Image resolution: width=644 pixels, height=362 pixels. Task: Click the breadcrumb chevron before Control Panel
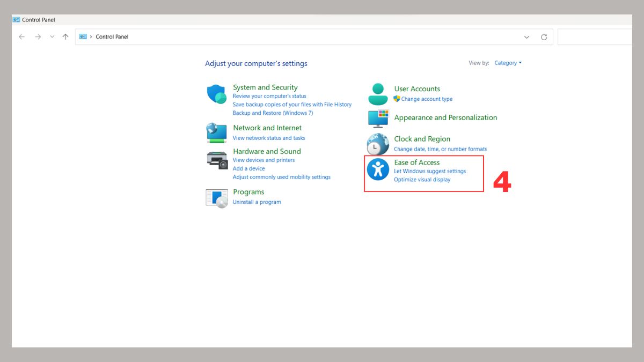click(x=91, y=37)
